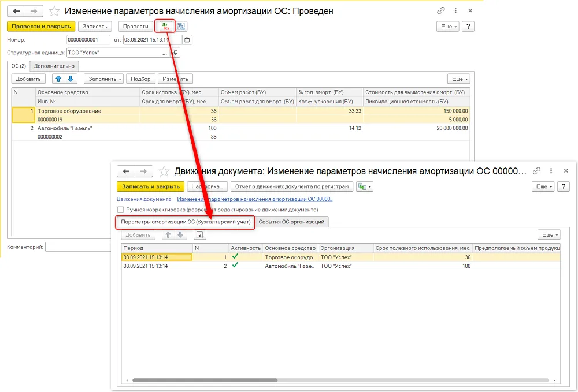This screenshot has height=392, width=578.
Task: Open Отчет о движениях документа по регистрам
Action: tap(292, 186)
